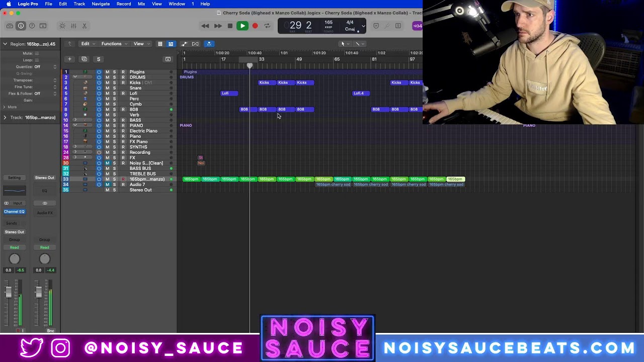Open the Editors scissors button

tap(85, 26)
